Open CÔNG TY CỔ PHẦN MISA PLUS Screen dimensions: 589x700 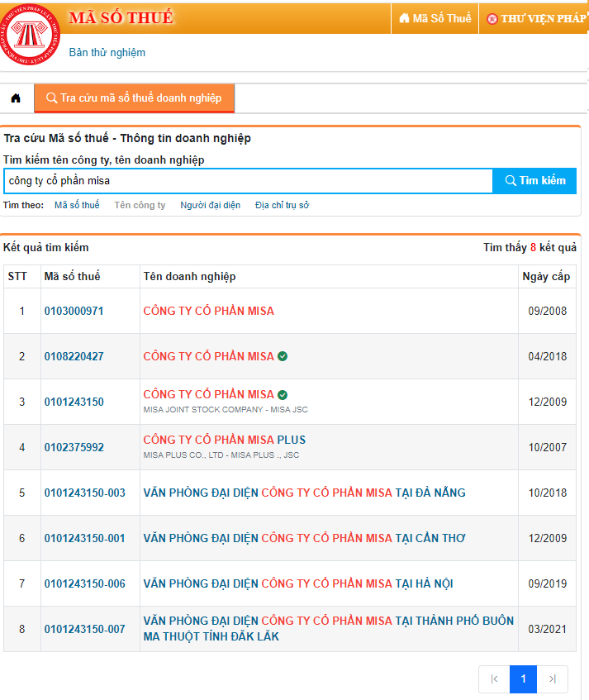(225, 440)
